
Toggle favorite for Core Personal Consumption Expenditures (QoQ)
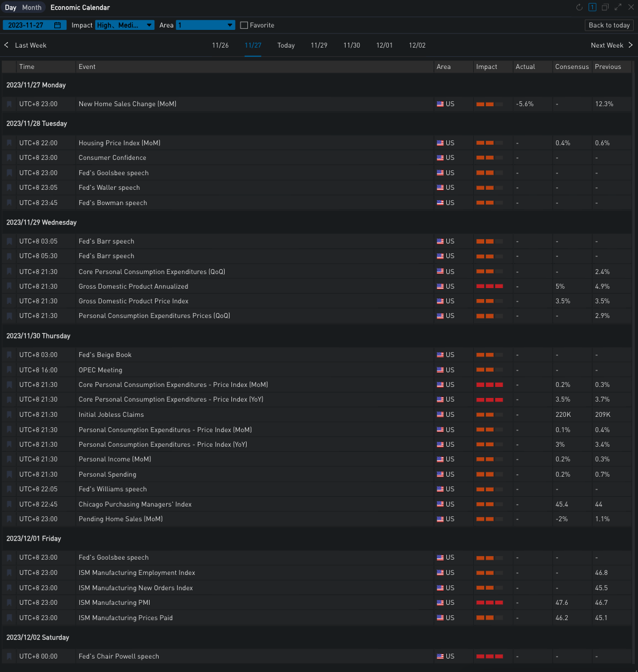coord(9,272)
